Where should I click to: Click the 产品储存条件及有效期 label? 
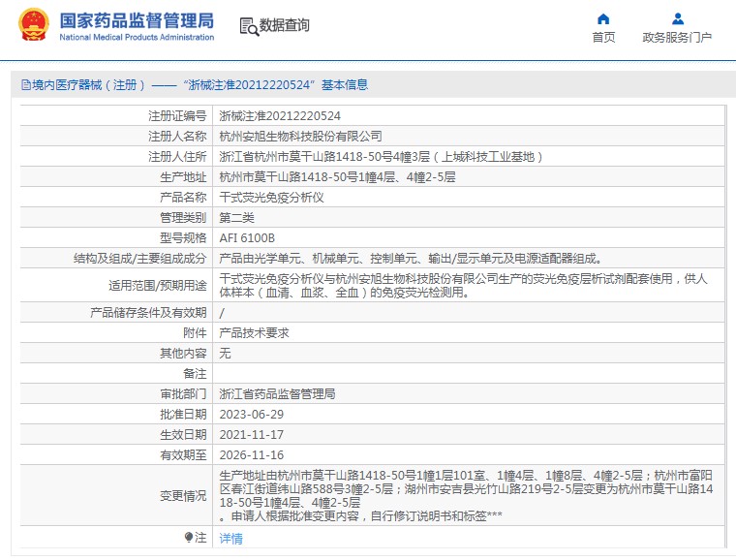(148, 313)
